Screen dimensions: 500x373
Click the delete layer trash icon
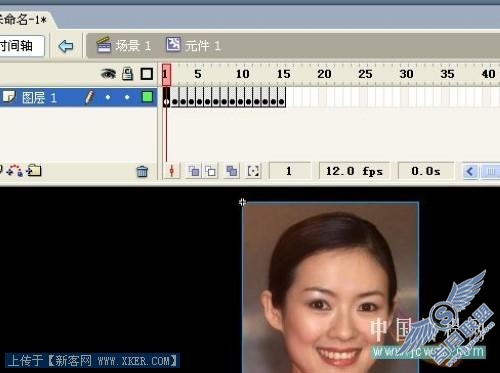click(x=142, y=171)
